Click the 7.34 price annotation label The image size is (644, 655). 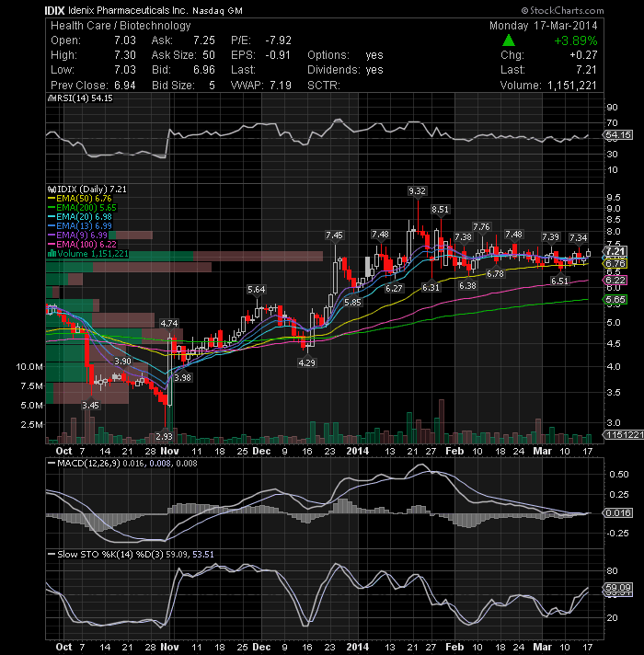pos(578,237)
